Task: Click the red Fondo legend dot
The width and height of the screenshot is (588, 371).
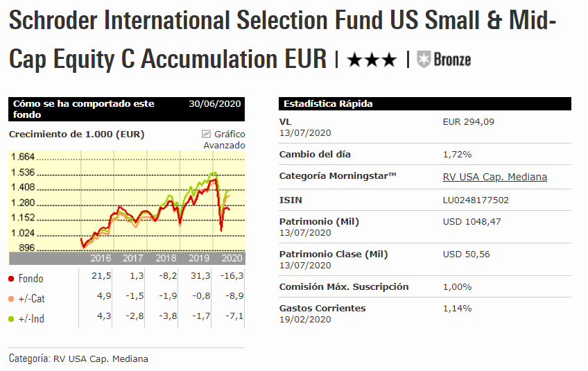Action: [12, 279]
